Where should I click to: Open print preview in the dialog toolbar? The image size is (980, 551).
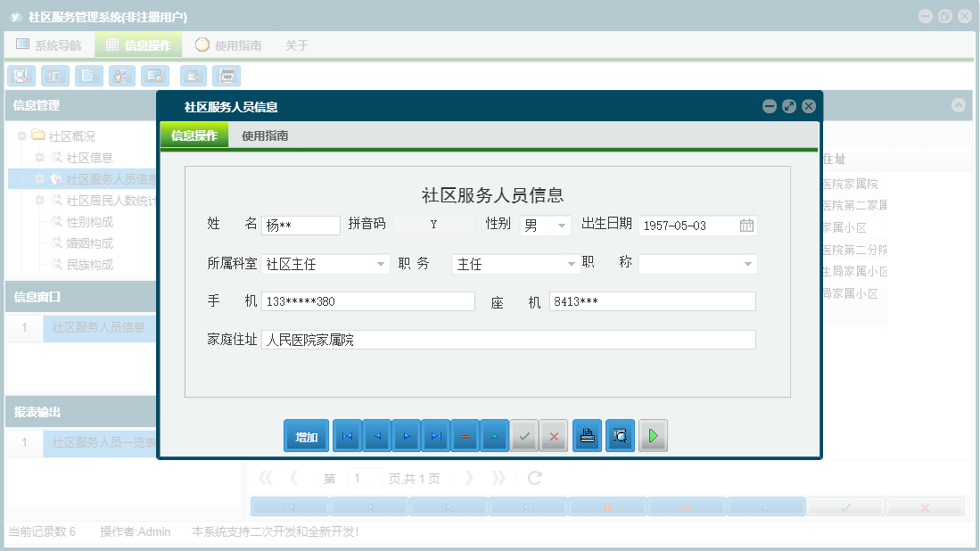pyautogui.click(x=619, y=435)
